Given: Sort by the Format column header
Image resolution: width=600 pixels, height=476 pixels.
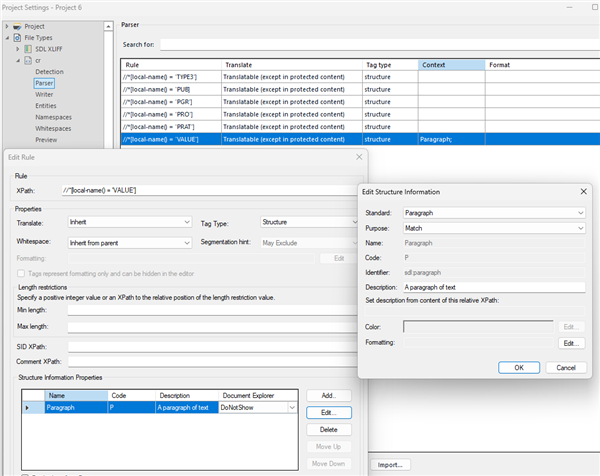Looking at the screenshot, I should point(543,65).
